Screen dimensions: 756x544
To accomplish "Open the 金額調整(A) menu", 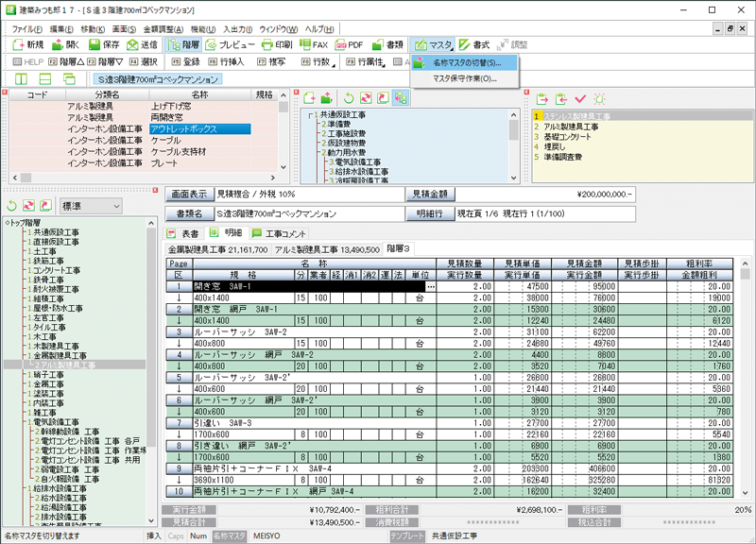I will tap(163, 29).
